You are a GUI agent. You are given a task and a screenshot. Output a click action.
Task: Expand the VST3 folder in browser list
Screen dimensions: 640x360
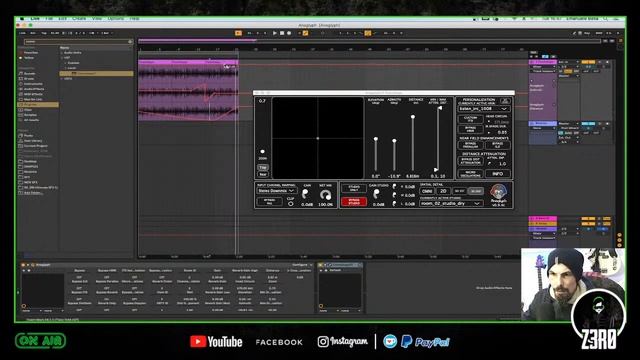tap(62, 79)
